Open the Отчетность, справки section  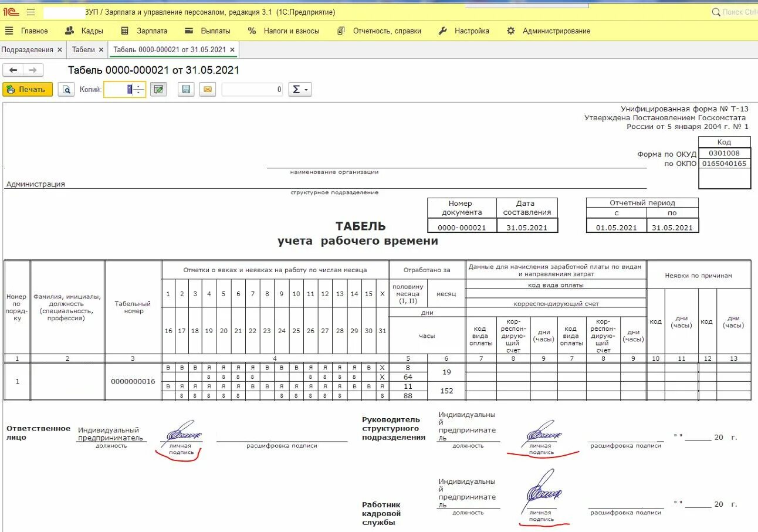387,31
